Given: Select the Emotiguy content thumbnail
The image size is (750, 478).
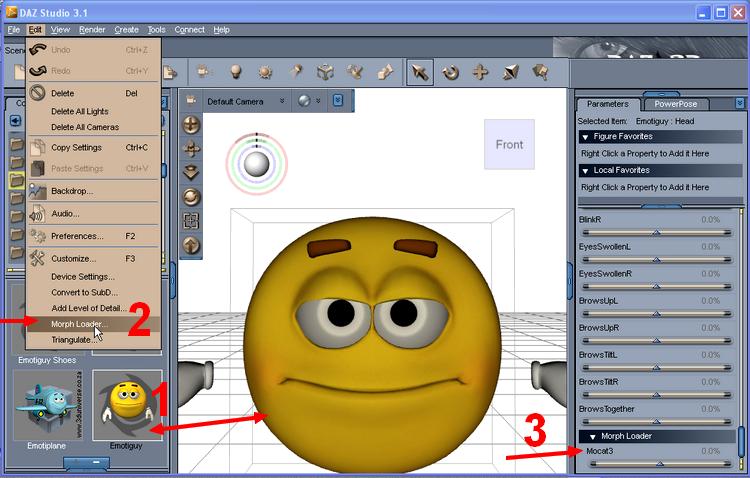Looking at the screenshot, I should click(x=127, y=405).
